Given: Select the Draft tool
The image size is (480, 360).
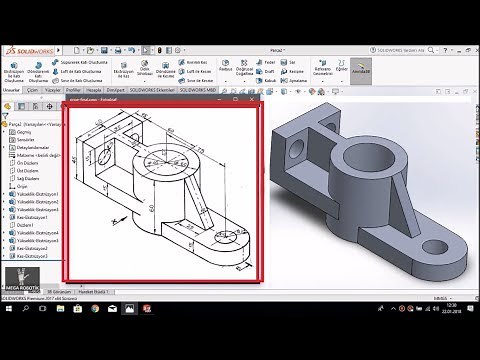Looking at the screenshot, I should click(x=265, y=71).
